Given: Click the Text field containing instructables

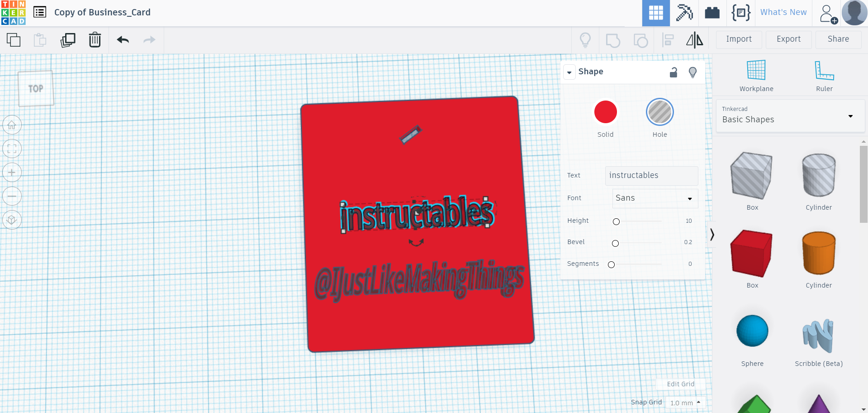Looking at the screenshot, I should click(x=651, y=176).
